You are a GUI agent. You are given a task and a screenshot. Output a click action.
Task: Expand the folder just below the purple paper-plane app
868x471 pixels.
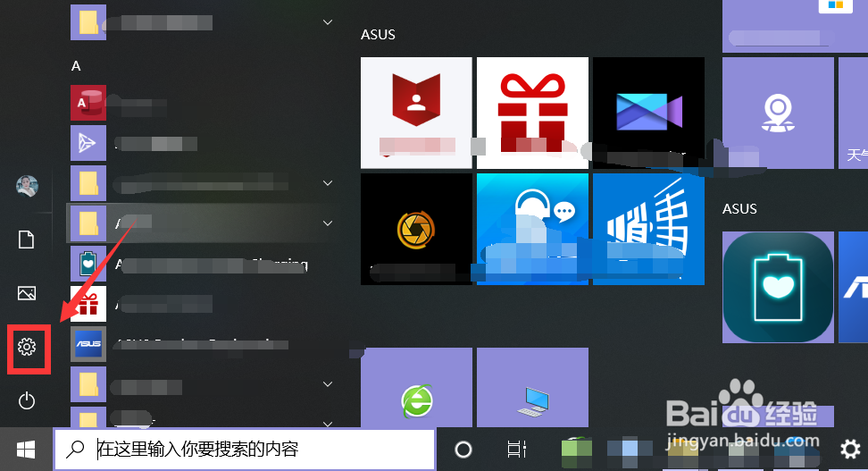coord(328,183)
